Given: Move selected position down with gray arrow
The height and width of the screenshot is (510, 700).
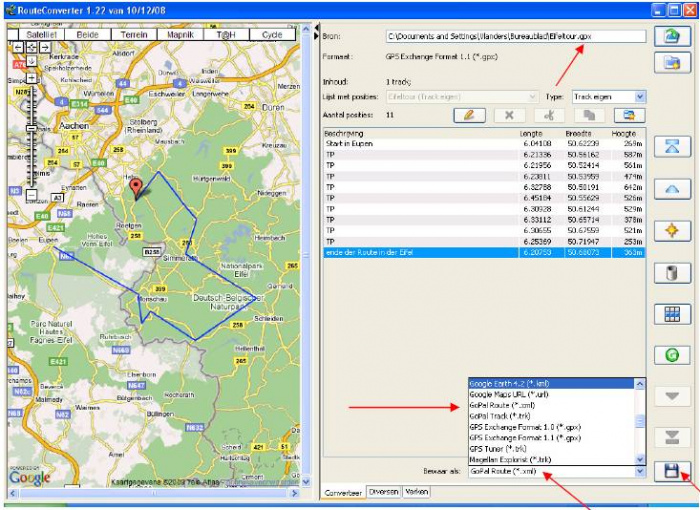Looking at the screenshot, I should coord(672,396).
